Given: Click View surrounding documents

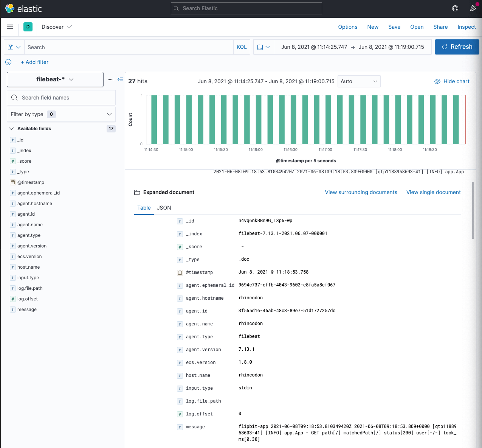Looking at the screenshot, I should pyautogui.click(x=361, y=192).
